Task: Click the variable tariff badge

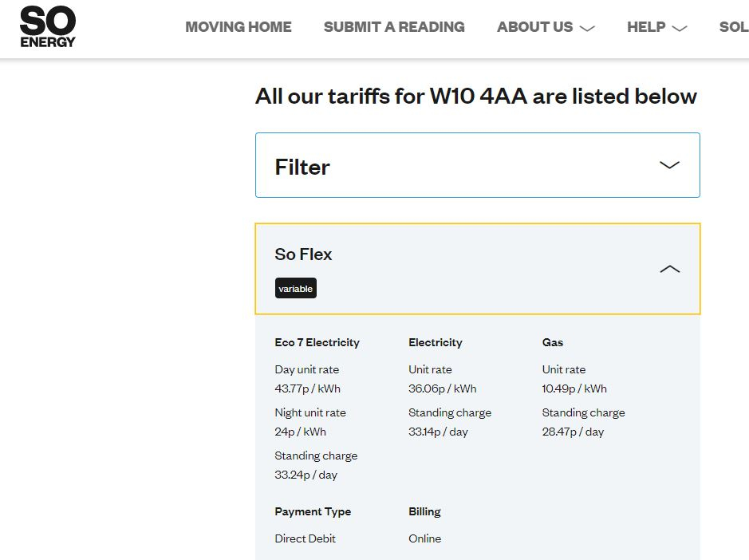Action: [x=296, y=288]
